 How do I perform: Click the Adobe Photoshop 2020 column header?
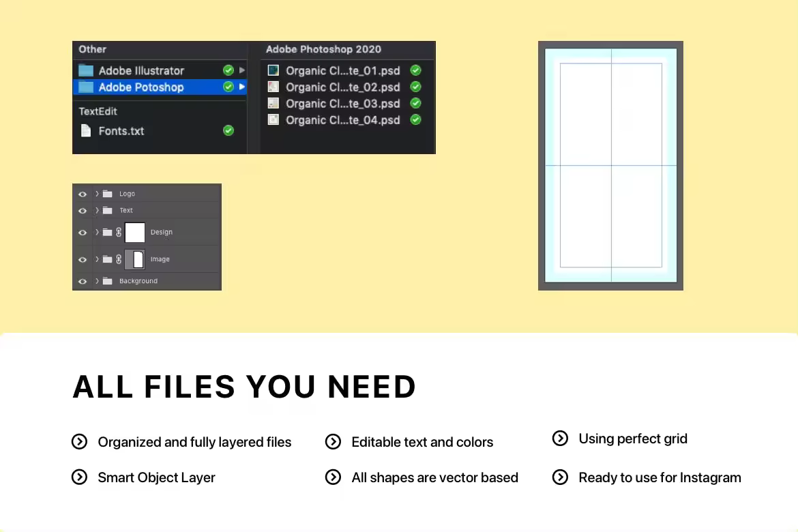pos(323,49)
